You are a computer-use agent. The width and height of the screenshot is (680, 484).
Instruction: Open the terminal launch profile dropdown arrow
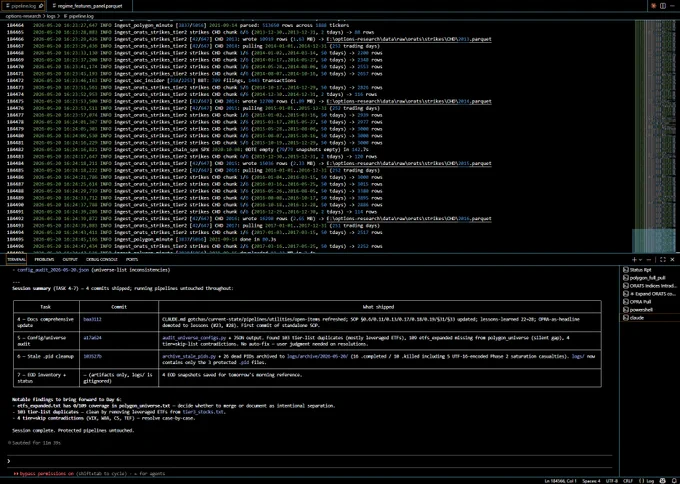pyautogui.click(x=640, y=259)
